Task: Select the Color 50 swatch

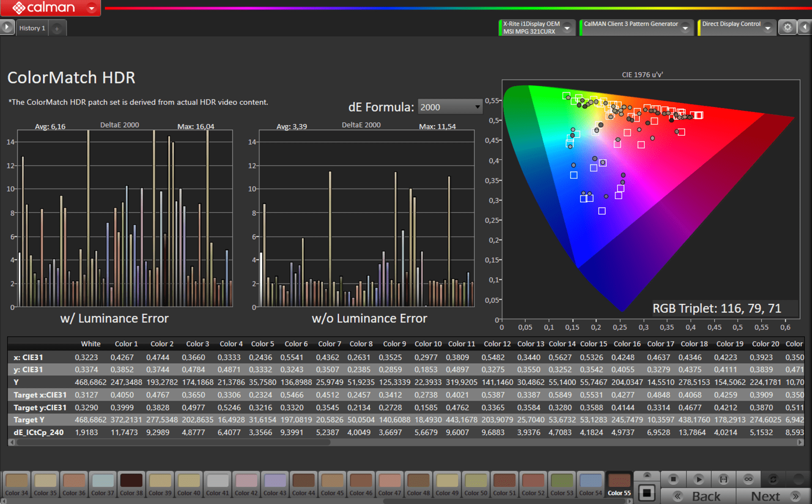Action: [x=476, y=485]
